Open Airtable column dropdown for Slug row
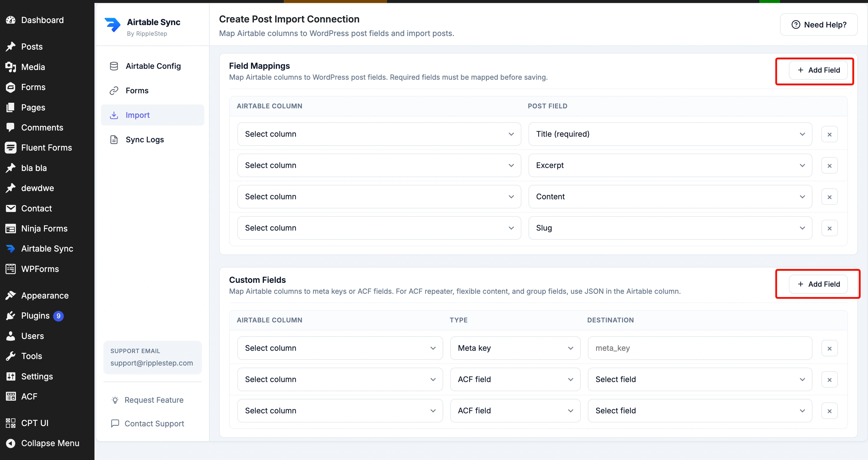Viewport: 868px width, 460px height. pyautogui.click(x=379, y=228)
